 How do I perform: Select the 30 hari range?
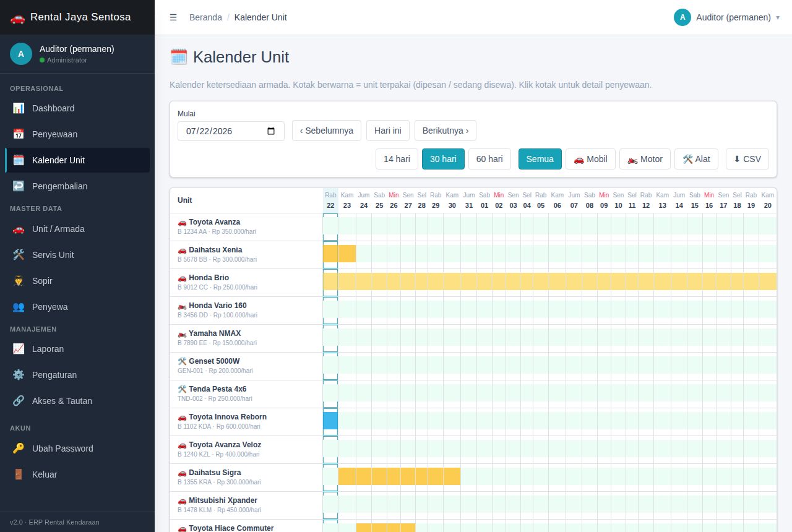click(x=443, y=159)
